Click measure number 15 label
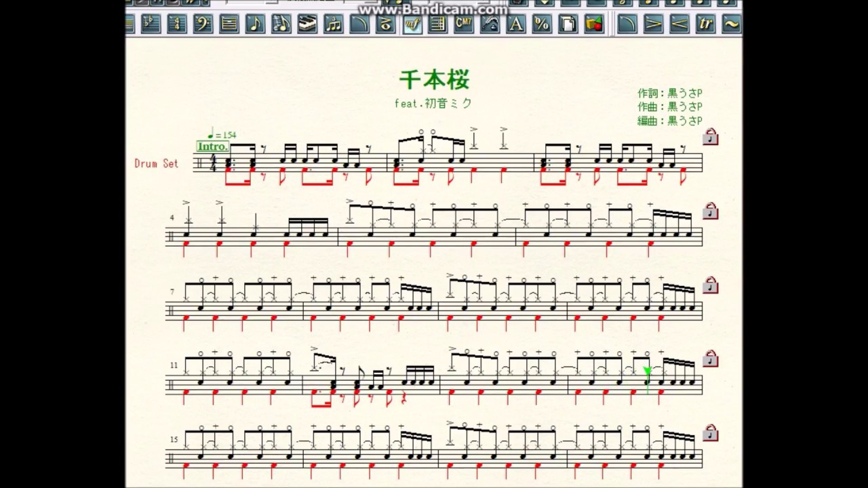 click(174, 439)
